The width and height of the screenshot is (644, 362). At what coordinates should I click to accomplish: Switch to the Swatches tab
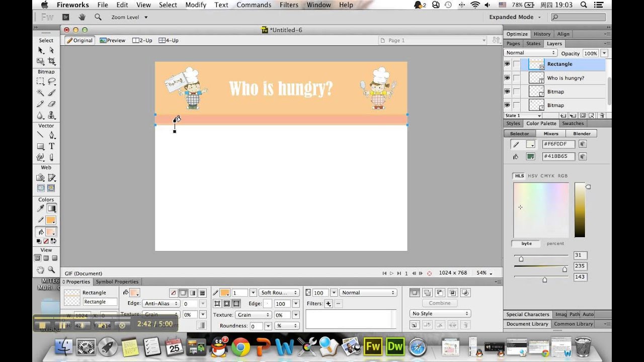click(x=573, y=124)
